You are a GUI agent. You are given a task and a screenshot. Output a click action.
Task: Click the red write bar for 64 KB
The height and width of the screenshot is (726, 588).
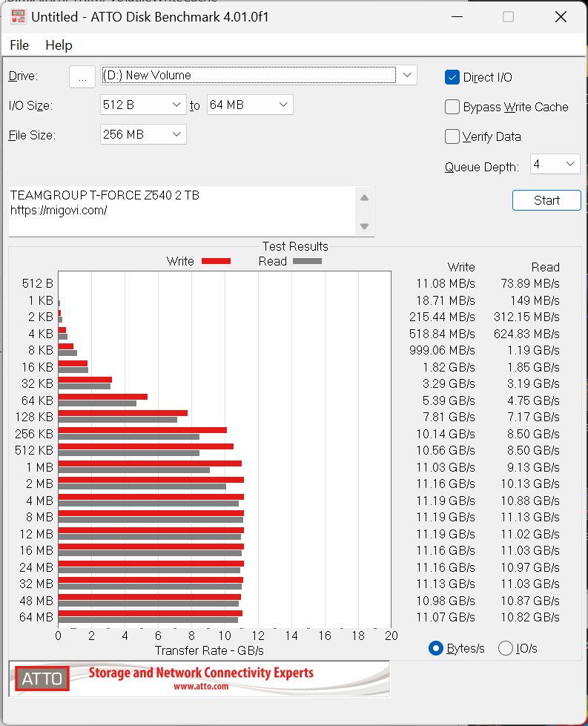[103, 397]
